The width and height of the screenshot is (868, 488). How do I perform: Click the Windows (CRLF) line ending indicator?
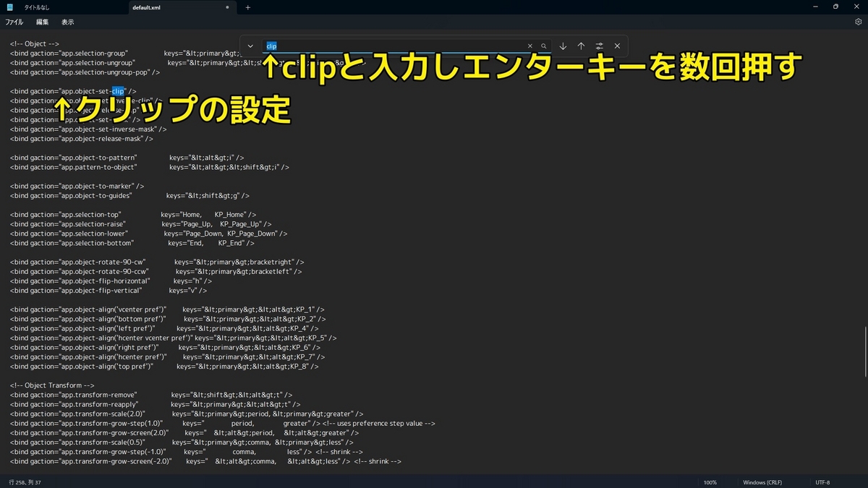763,481
